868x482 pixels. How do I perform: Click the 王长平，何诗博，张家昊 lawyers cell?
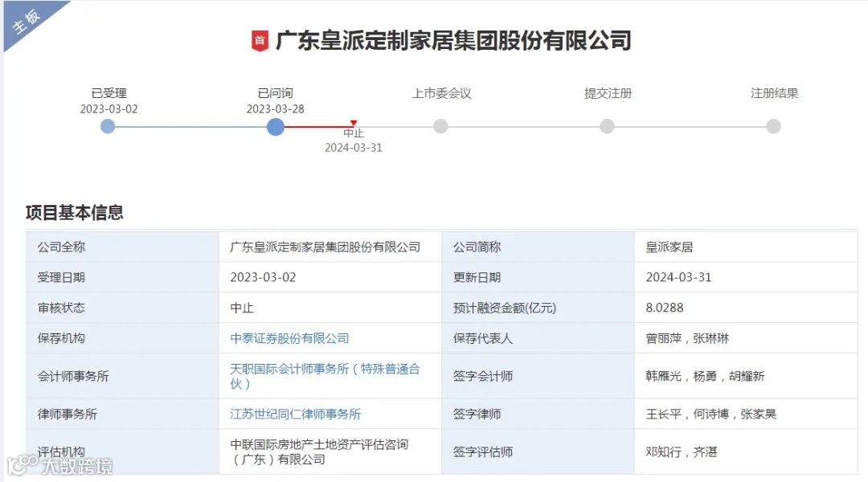point(746,414)
